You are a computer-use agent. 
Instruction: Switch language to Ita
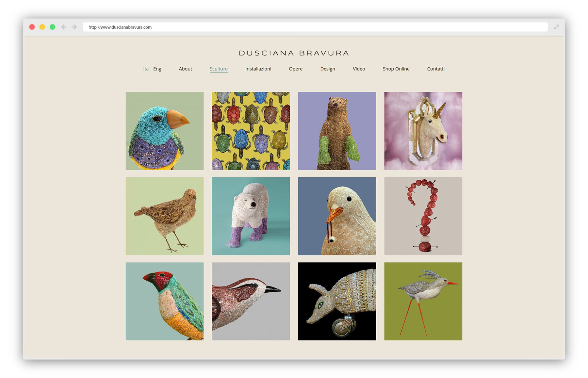click(146, 69)
